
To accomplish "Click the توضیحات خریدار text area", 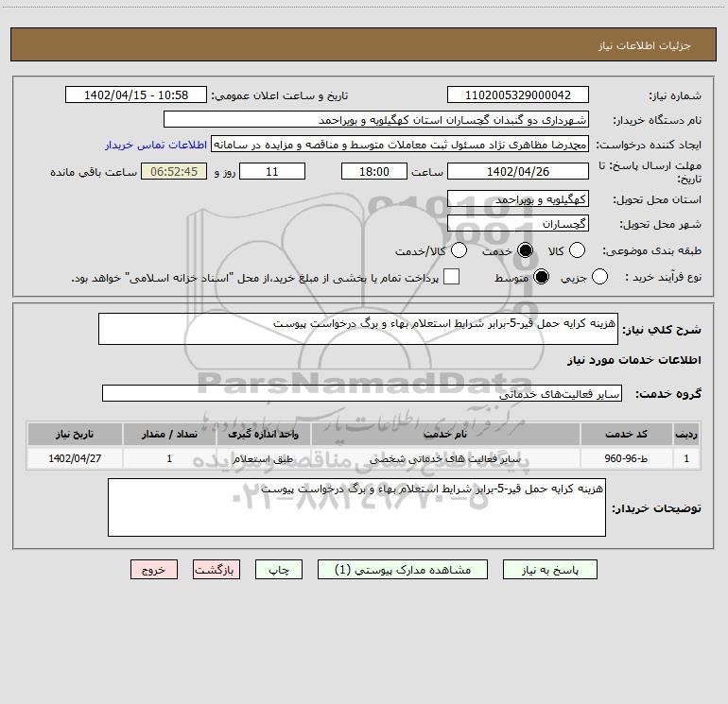I will coord(356,507).
